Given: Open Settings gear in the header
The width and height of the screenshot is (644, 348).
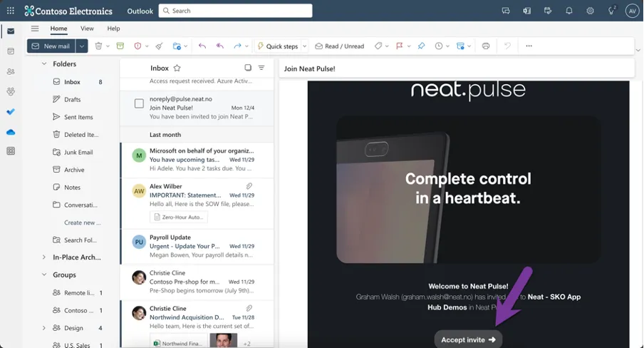Looking at the screenshot, I should tap(590, 11).
